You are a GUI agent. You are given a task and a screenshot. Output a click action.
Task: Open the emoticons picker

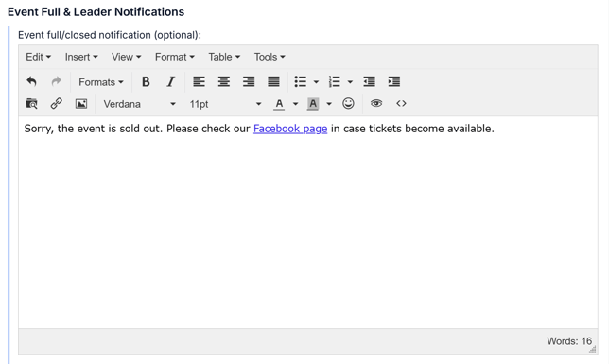[x=348, y=104]
